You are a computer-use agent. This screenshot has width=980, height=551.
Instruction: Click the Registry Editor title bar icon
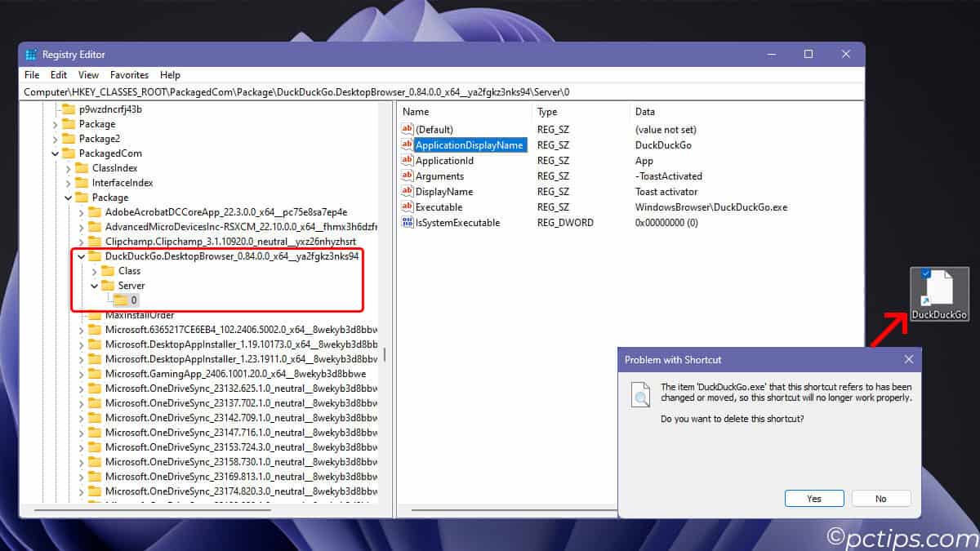[x=30, y=54]
